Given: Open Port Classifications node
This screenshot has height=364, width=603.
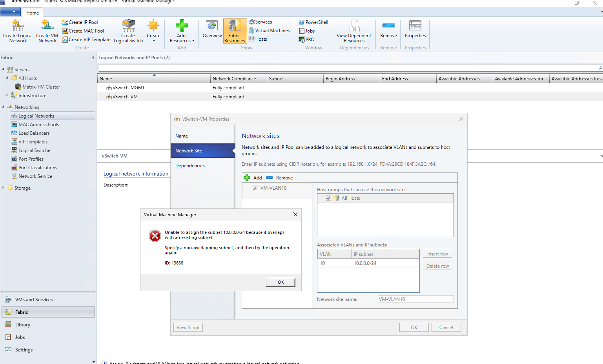Looking at the screenshot, I should coord(34,167).
